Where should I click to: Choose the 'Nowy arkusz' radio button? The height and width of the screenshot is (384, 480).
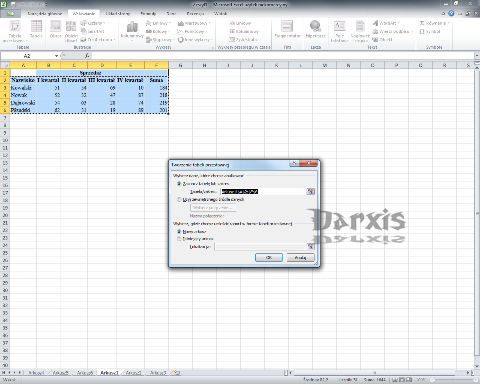coord(179,231)
